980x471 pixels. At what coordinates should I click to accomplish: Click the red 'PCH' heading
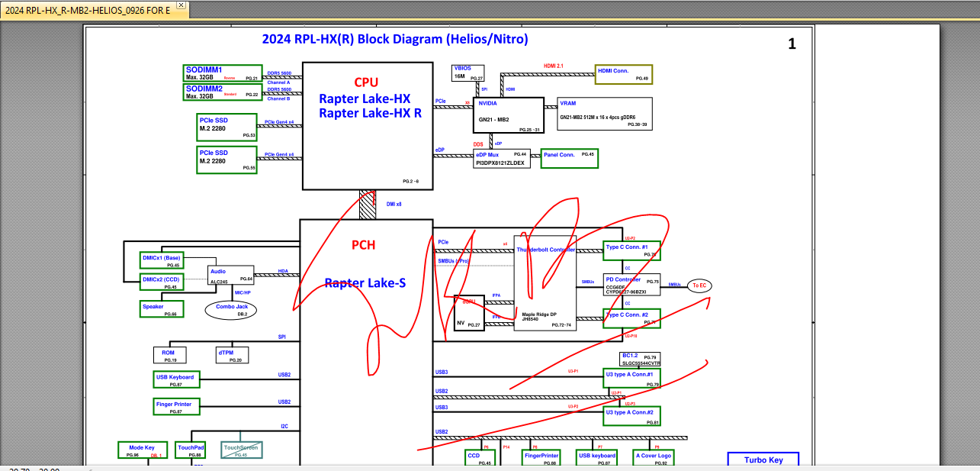coord(364,245)
